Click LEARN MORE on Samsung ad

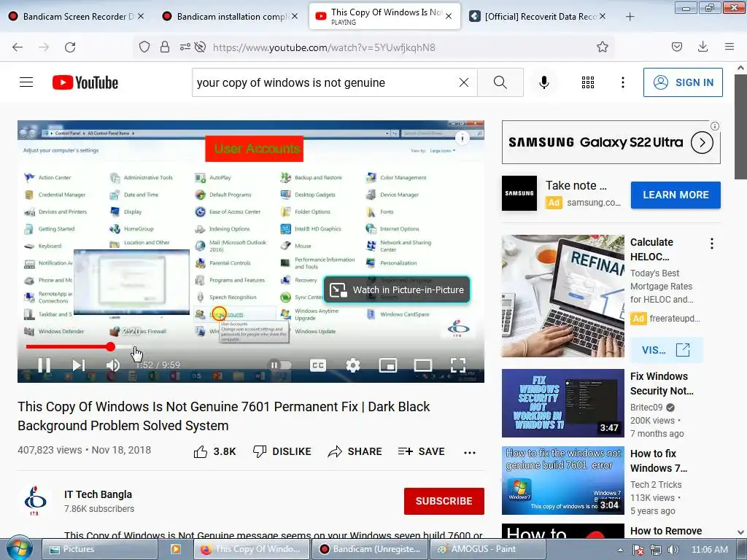[676, 195]
